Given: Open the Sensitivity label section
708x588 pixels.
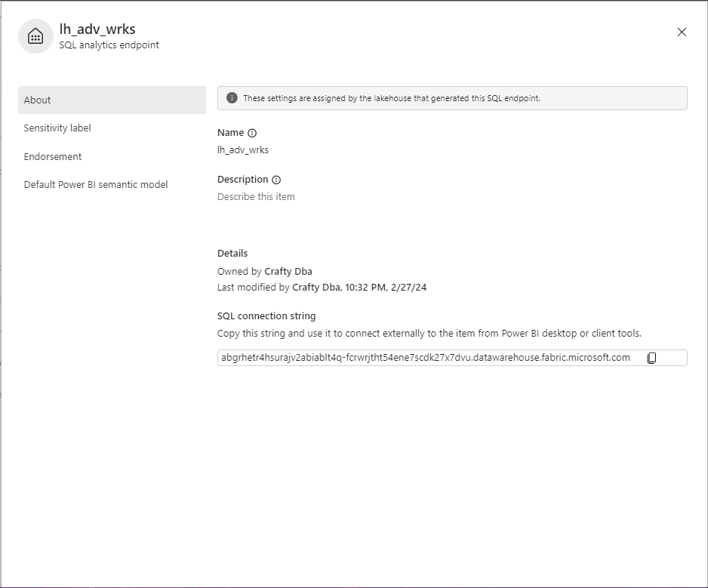Looking at the screenshot, I should tap(57, 128).
